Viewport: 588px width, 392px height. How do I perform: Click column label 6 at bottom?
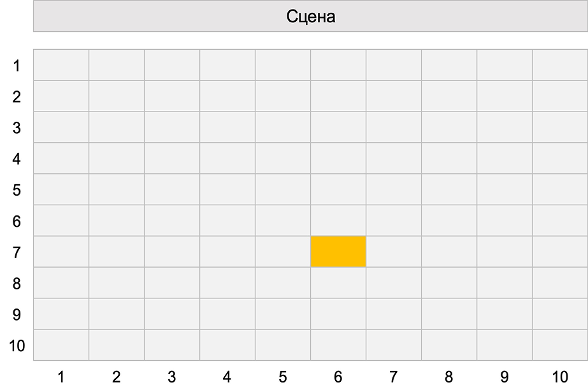click(x=338, y=377)
